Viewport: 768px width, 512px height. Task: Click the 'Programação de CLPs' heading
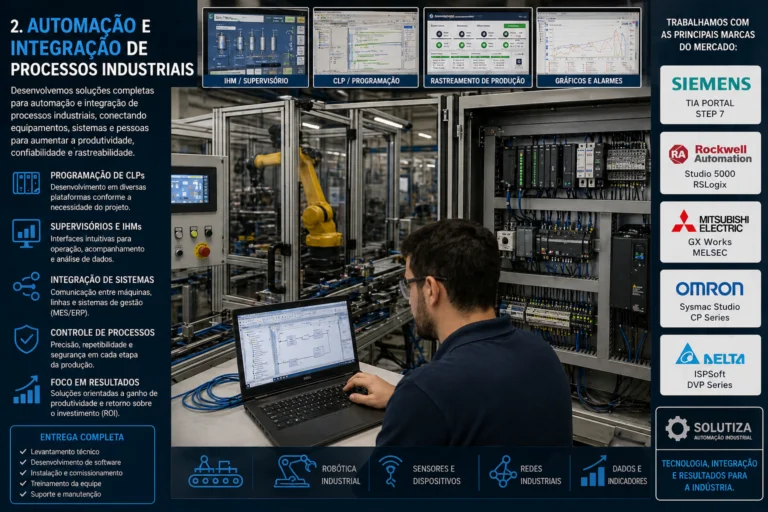[97, 175]
